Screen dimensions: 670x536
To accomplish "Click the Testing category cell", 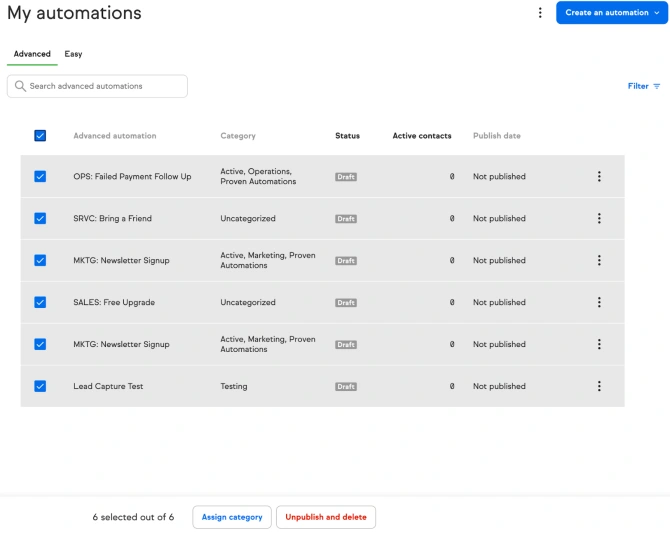I will 234,386.
